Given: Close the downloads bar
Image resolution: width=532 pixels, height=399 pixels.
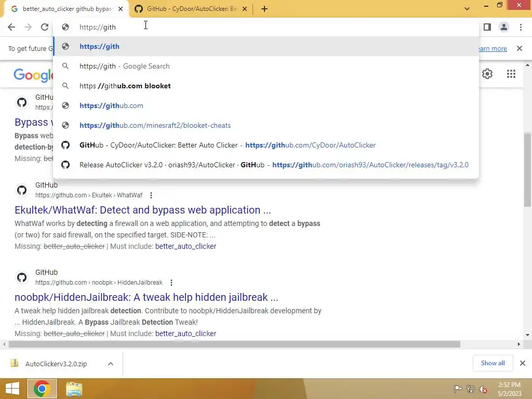Looking at the screenshot, I should 523,363.
